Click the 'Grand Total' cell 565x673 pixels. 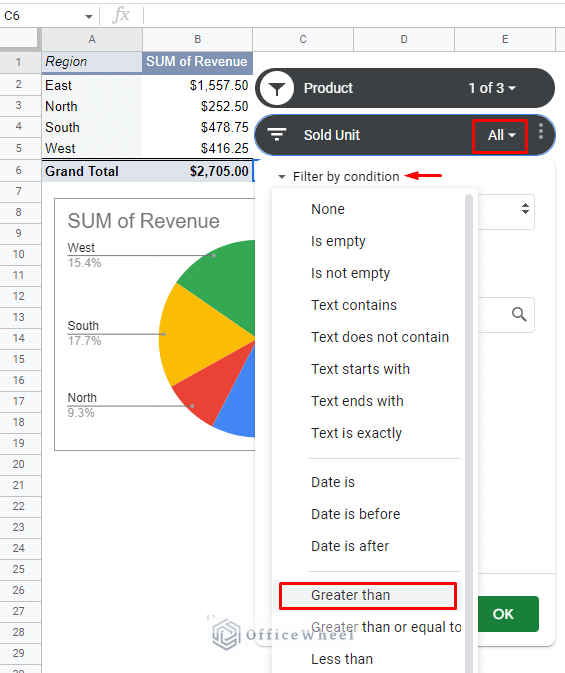(92, 171)
